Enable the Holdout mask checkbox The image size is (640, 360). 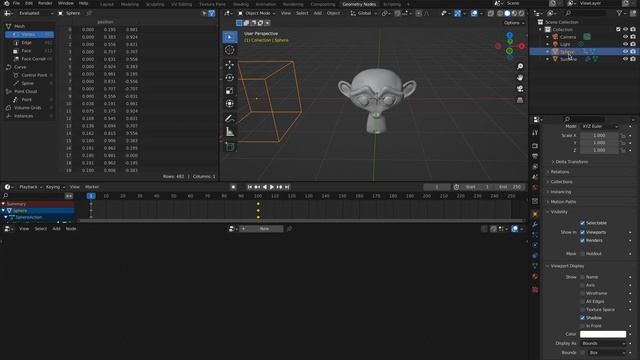(x=582, y=254)
